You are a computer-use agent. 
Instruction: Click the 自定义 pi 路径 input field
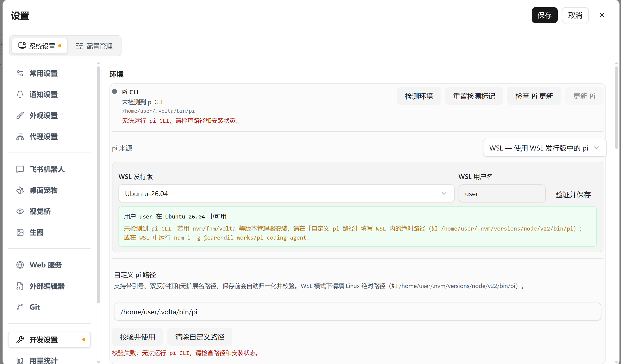pos(357,312)
